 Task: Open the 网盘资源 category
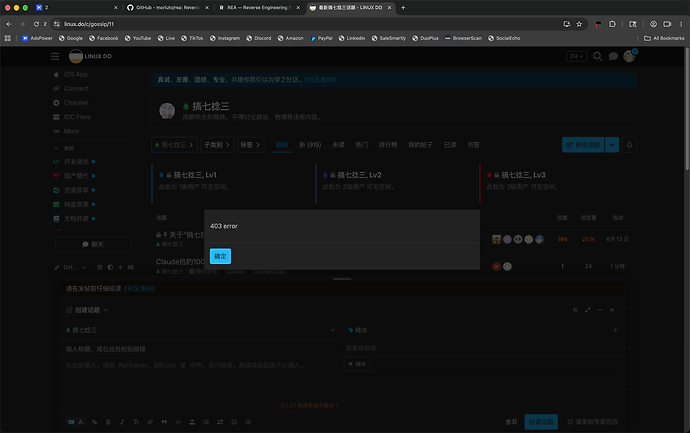pyautogui.click(x=74, y=204)
